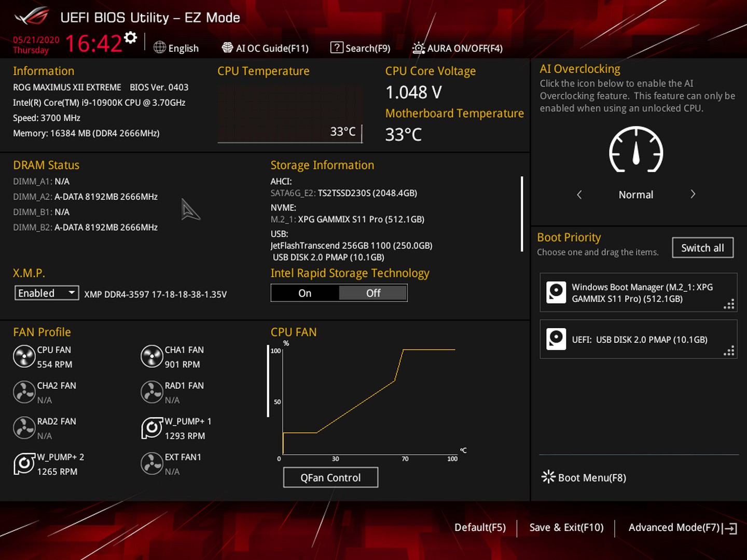The image size is (747, 560).
Task: Click the 05/21/2020 date text
Action: pos(36,40)
